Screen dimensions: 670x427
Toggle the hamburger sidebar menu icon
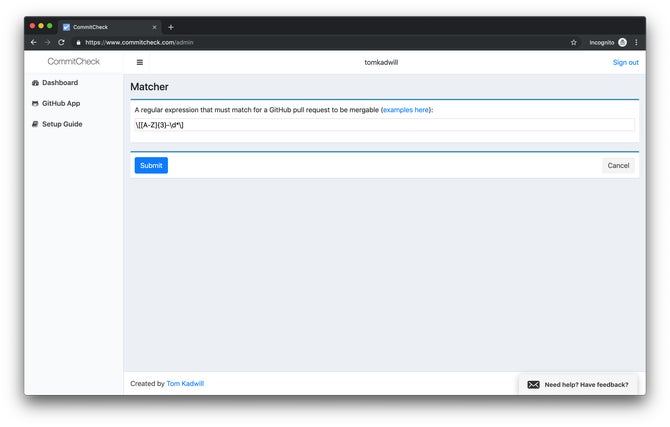point(140,62)
